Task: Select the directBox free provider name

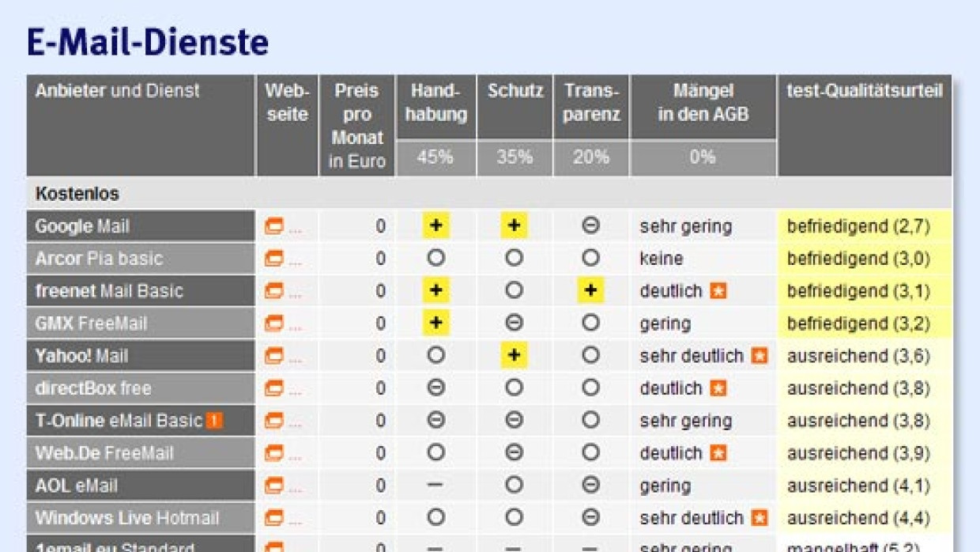Action: (93, 388)
